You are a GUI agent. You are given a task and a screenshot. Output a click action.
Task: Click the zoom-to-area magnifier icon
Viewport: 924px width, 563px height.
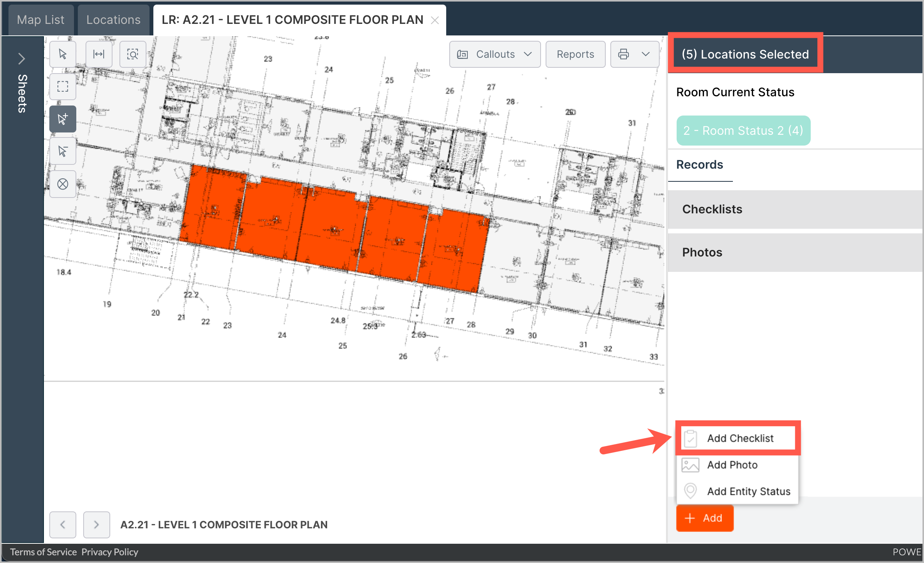click(133, 54)
